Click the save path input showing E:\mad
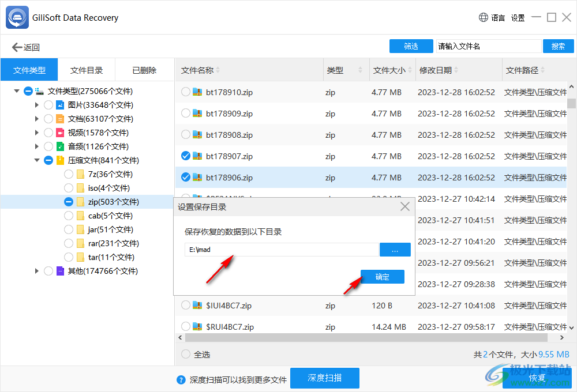The height and width of the screenshot is (392, 577). tap(282, 249)
